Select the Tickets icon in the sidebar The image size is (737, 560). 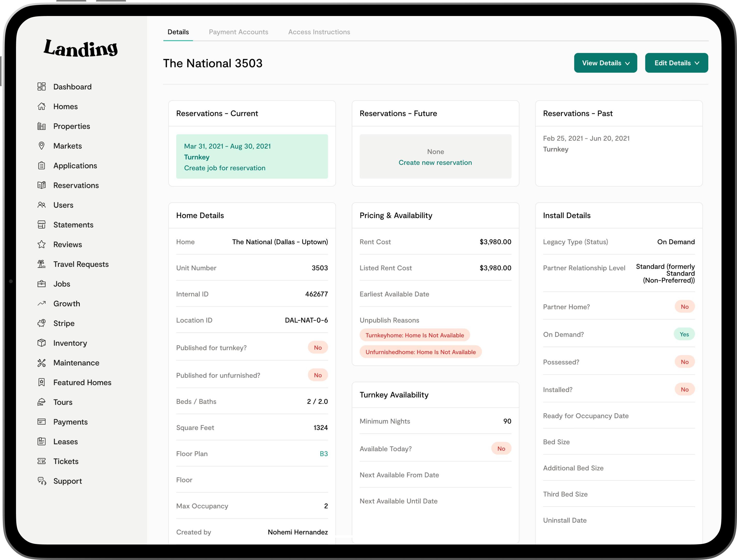point(41,461)
